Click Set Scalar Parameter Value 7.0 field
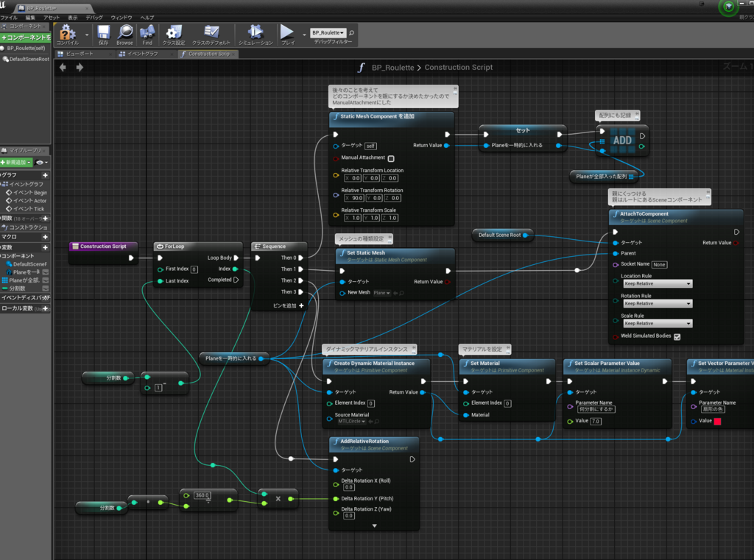 pos(595,422)
